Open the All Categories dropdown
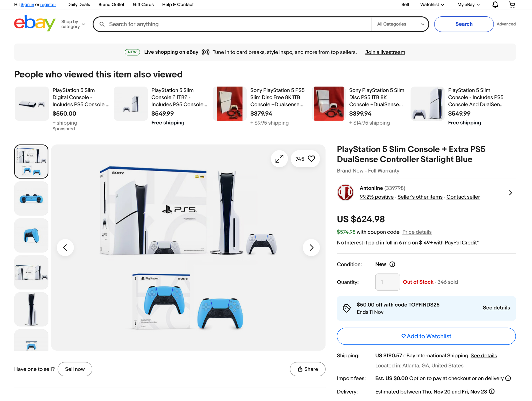Image resolution: width=532 pixels, height=401 pixels. pyautogui.click(x=400, y=24)
